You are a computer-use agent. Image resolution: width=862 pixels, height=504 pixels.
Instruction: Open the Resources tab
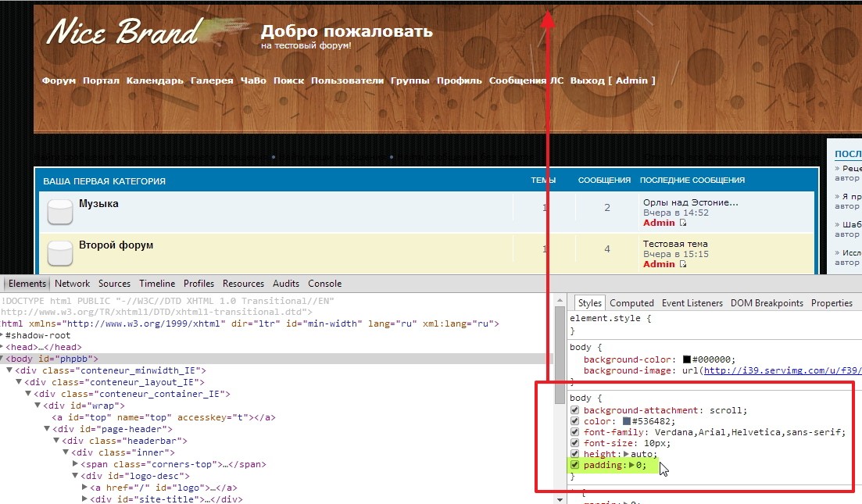tap(243, 284)
